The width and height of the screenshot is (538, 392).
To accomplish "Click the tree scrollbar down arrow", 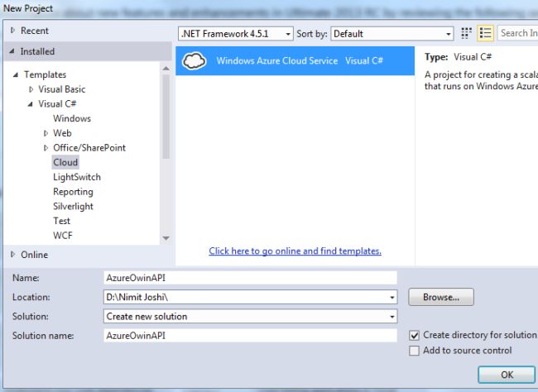I will point(166,238).
